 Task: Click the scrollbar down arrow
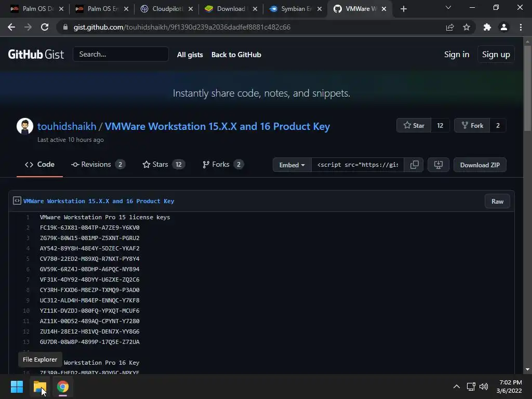click(527, 369)
